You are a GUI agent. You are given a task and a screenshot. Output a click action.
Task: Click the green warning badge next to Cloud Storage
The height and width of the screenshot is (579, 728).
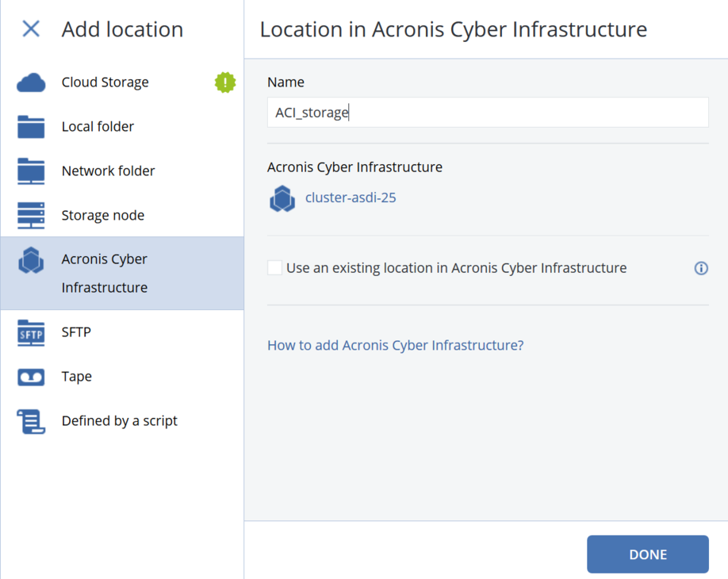[225, 82]
